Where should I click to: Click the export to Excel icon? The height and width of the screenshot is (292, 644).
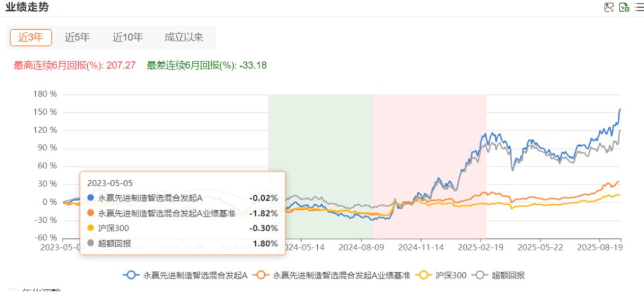[x=624, y=8]
